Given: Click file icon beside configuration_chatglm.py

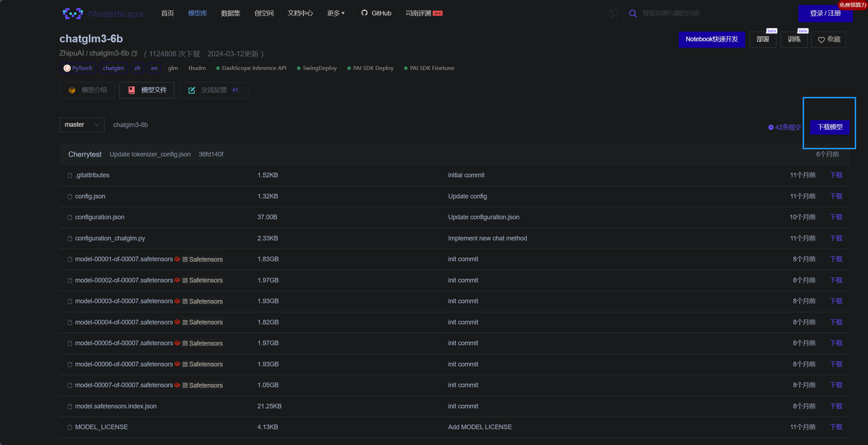Looking at the screenshot, I should coord(70,238).
